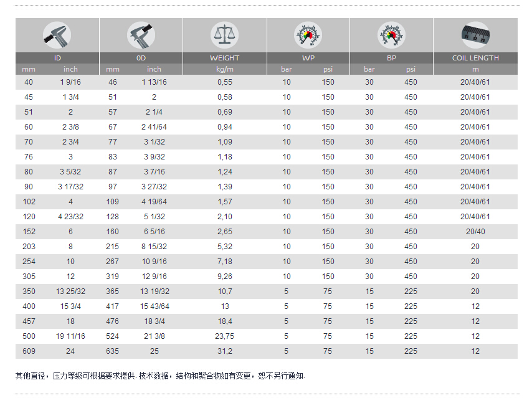Click the BP column header label

(x=391, y=58)
